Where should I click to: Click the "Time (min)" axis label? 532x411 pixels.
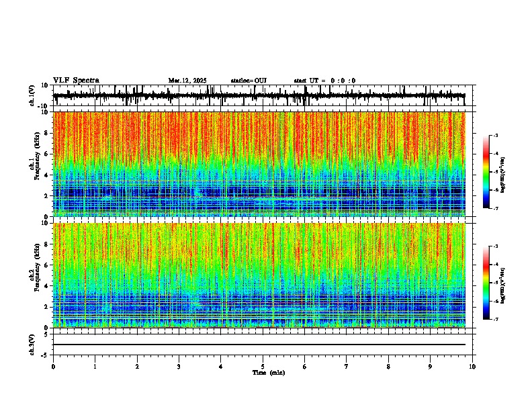[x=269, y=373]
